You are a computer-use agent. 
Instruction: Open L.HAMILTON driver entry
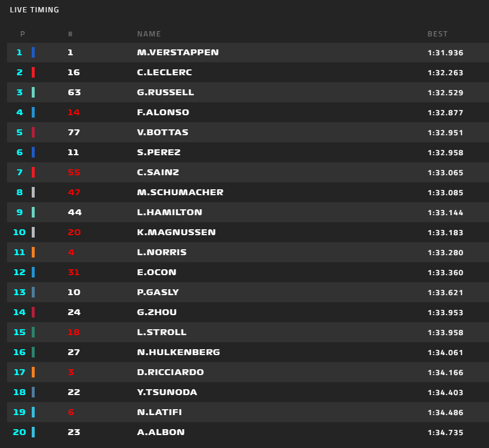169,212
